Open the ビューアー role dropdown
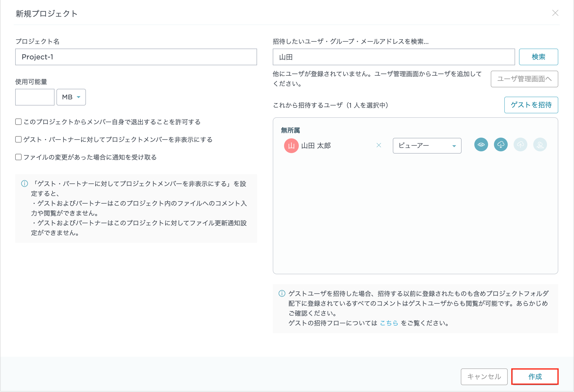The image size is (574, 392). [427, 146]
